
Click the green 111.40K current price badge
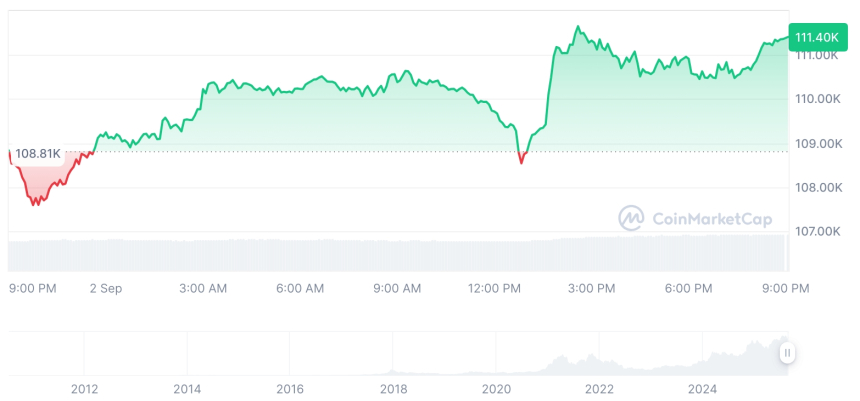(x=815, y=37)
